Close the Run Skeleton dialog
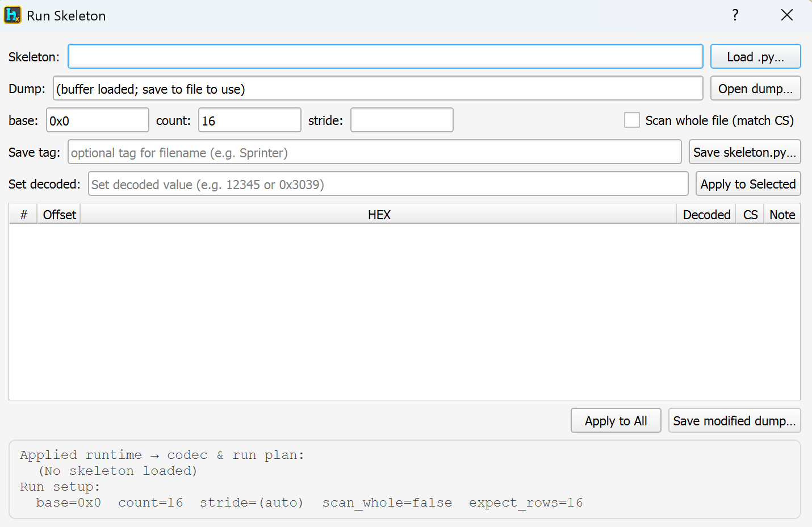Viewport: 812px width, 527px height. 787,15
